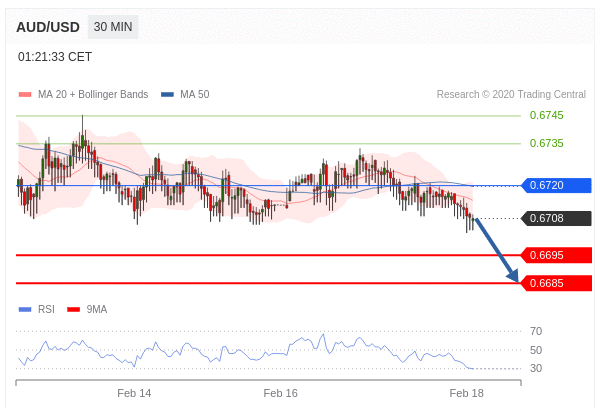Image resolution: width=598 pixels, height=412 pixels.
Task: Toggle the RSI legend marker
Action: pos(25,309)
